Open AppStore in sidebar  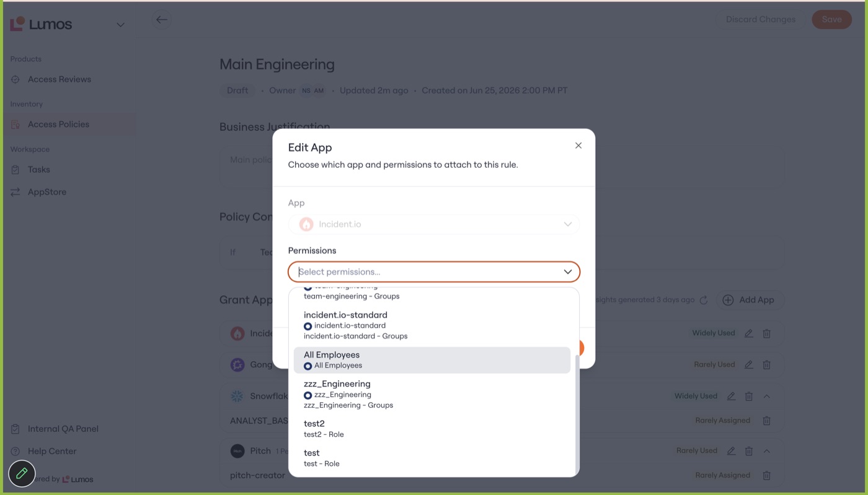(x=46, y=192)
